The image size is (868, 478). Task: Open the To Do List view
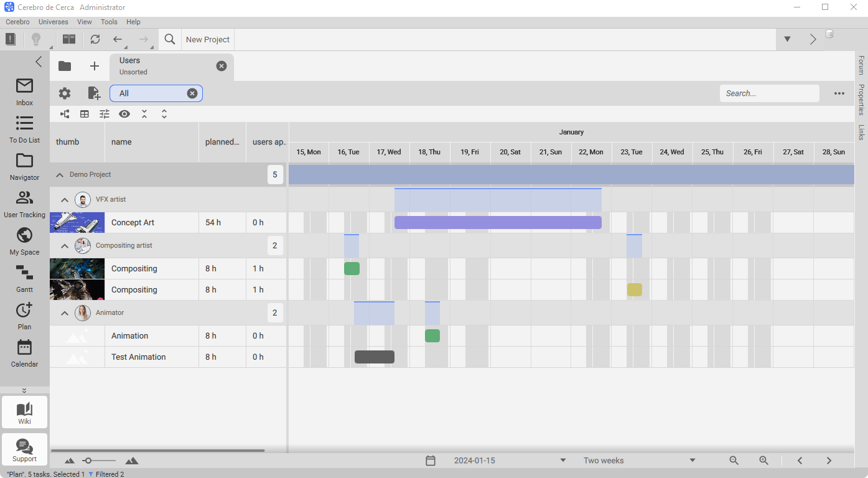[24, 128]
